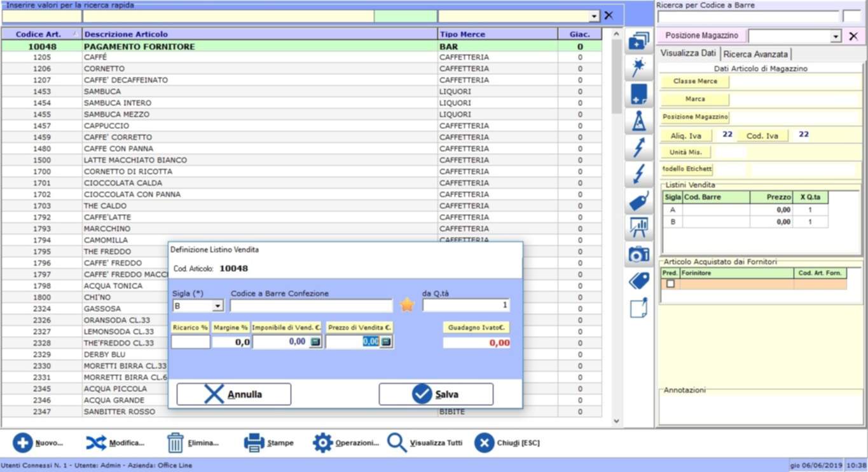Click Salva button in dialog
Image resolution: width=868 pixels, height=472 pixels.
(x=436, y=394)
